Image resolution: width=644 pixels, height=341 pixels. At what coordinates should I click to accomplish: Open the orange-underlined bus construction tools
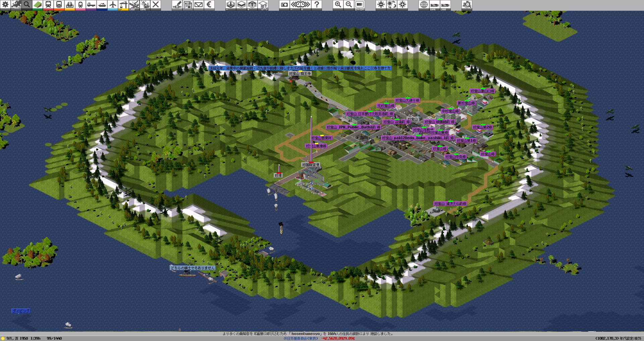tap(59, 5)
